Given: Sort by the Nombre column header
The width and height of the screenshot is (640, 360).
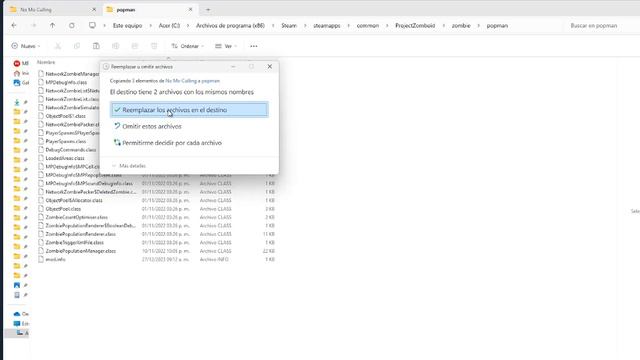Looking at the screenshot, I should click(46, 62).
